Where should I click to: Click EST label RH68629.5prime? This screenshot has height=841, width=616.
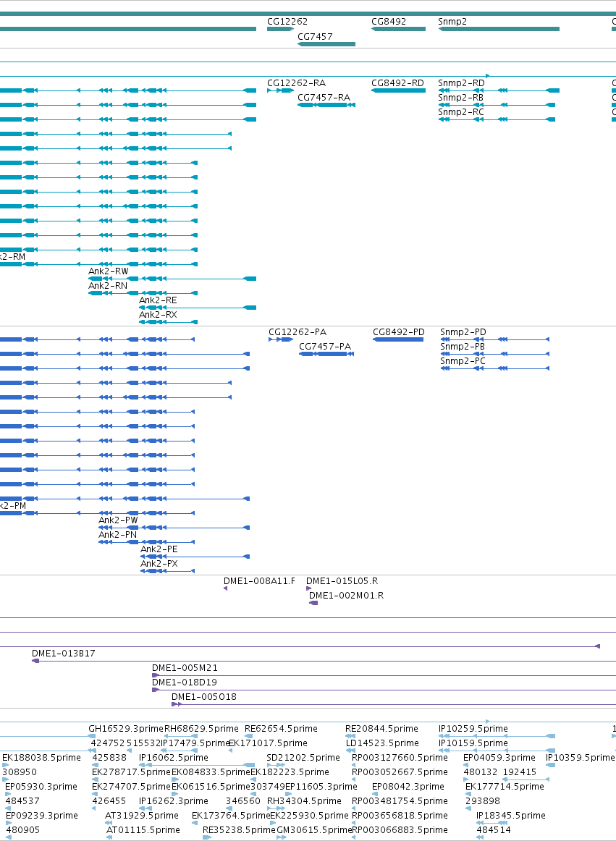tap(201, 729)
